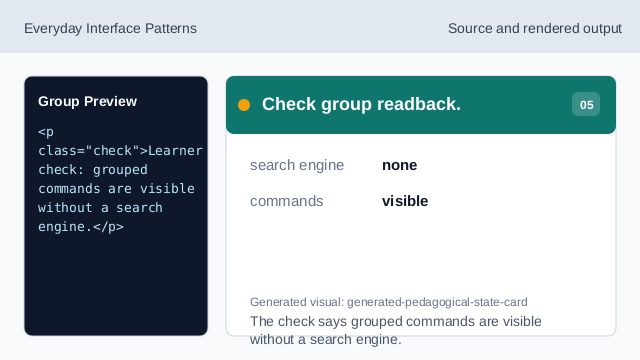The height and width of the screenshot is (360, 640).
Task: Select the 'visible' value
Action: click(405, 201)
